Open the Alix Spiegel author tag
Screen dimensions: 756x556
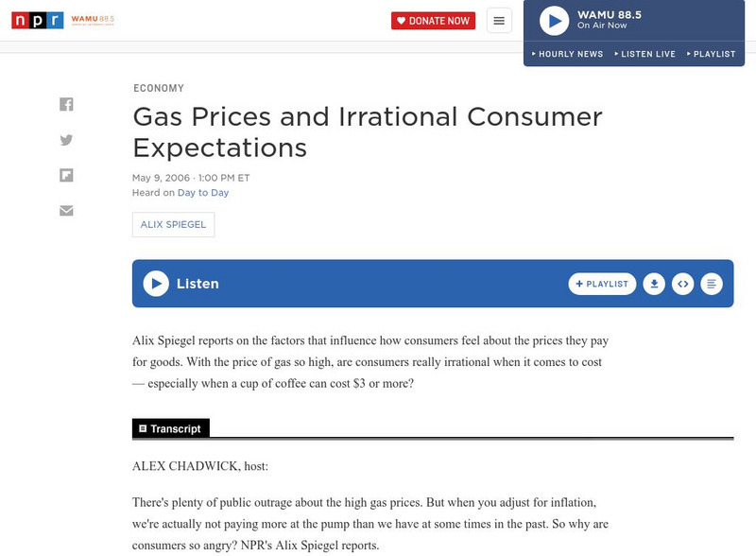[174, 224]
